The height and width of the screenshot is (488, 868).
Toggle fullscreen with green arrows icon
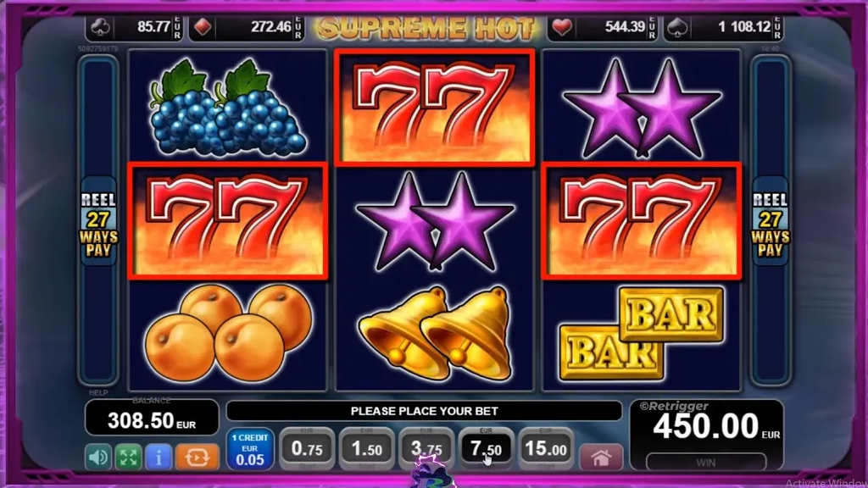click(x=129, y=457)
